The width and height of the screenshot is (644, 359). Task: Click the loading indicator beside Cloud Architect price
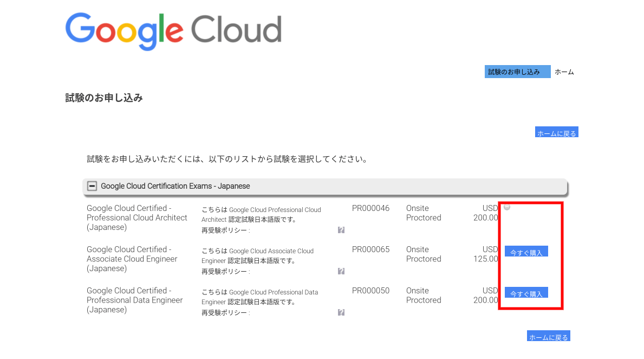[507, 207]
